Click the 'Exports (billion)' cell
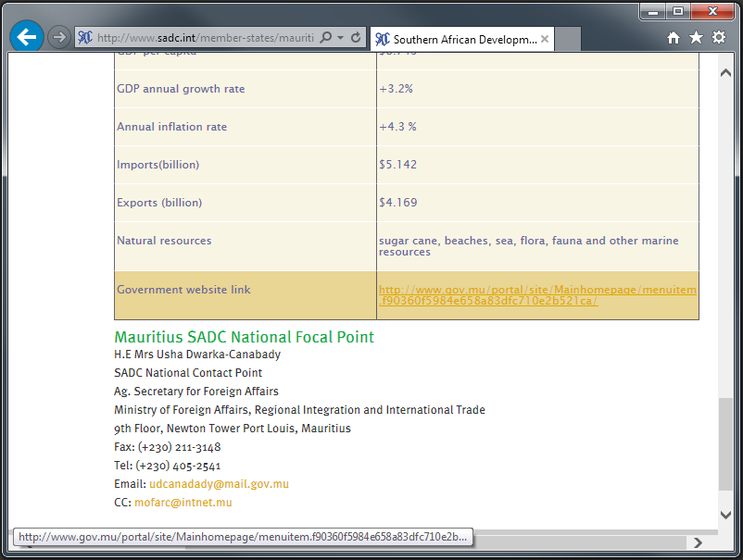This screenshot has width=743, height=560. pyautogui.click(x=246, y=203)
